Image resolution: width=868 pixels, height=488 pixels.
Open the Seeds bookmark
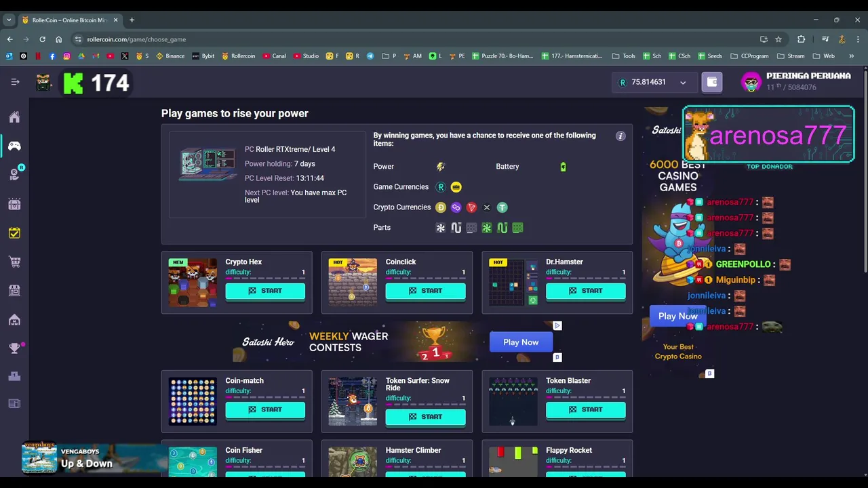(709, 56)
